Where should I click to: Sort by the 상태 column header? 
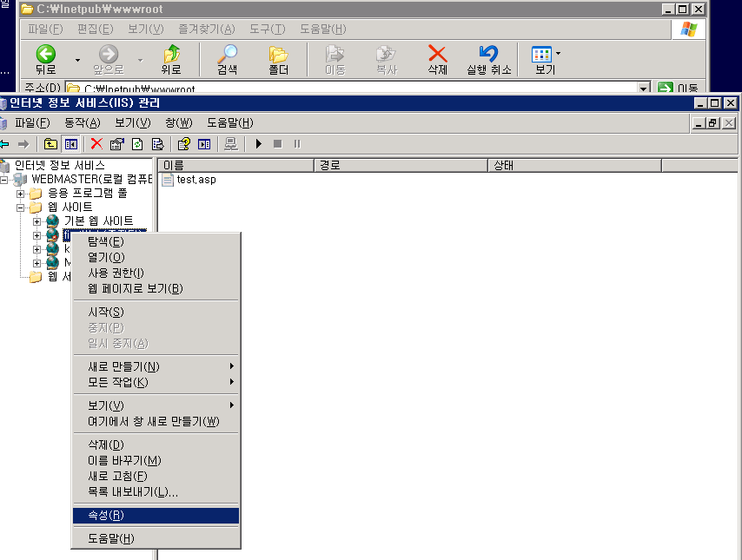coord(574,166)
